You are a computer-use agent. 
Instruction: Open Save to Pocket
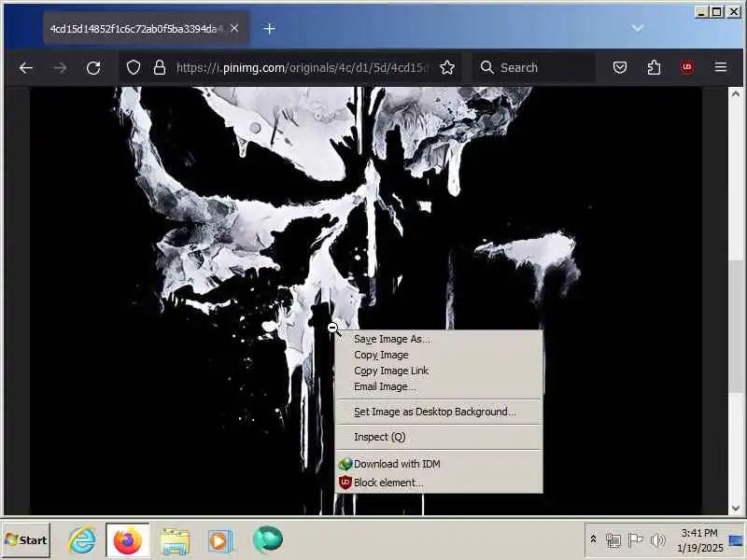coord(620,67)
